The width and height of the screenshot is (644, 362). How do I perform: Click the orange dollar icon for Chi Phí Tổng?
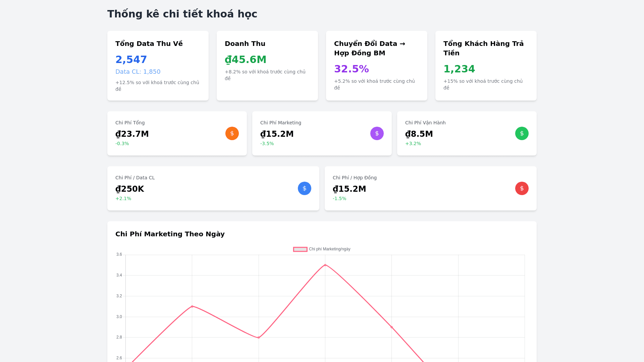click(x=232, y=133)
